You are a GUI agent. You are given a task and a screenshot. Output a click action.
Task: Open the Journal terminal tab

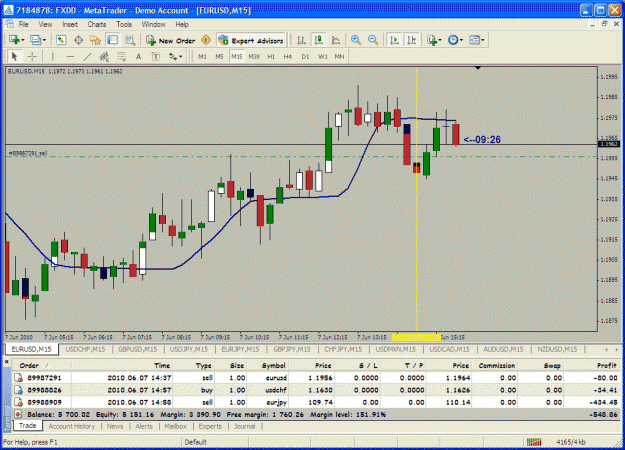click(244, 426)
